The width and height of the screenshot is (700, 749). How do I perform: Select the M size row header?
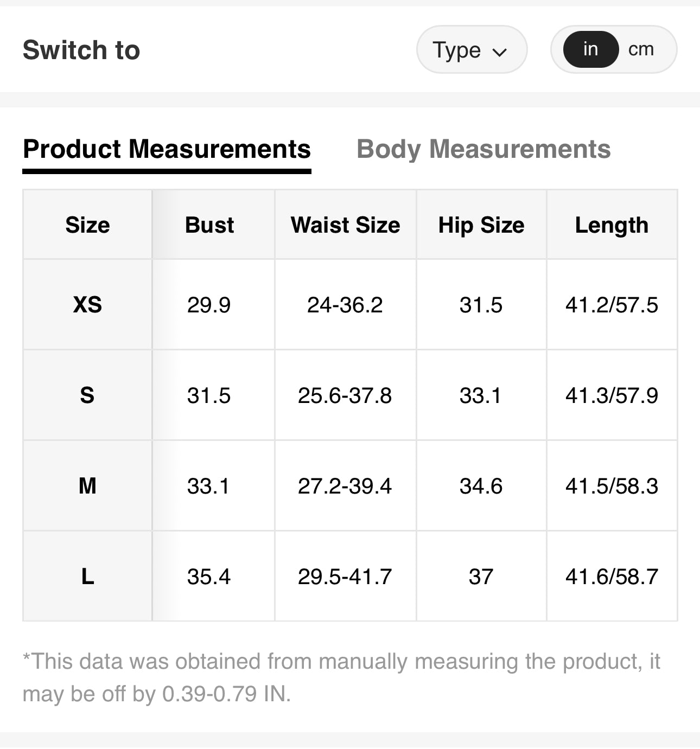(87, 485)
